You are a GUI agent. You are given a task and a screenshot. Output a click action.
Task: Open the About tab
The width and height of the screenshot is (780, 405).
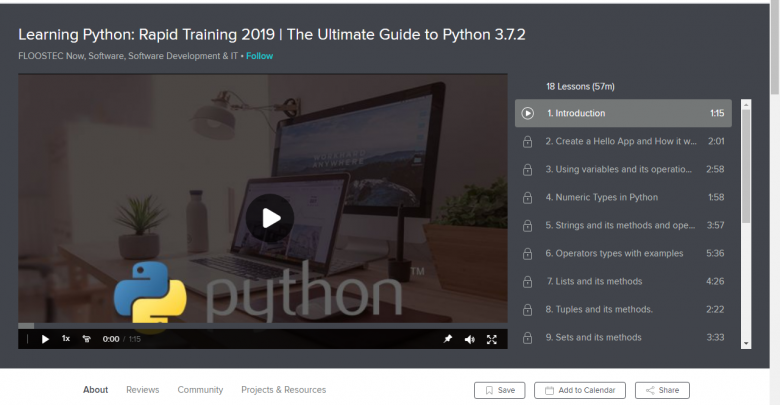[96, 390]
